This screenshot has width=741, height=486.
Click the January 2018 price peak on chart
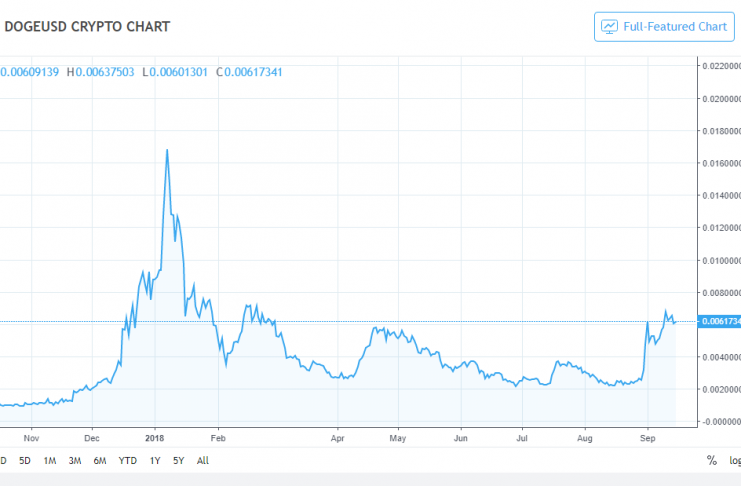[167, 150]
